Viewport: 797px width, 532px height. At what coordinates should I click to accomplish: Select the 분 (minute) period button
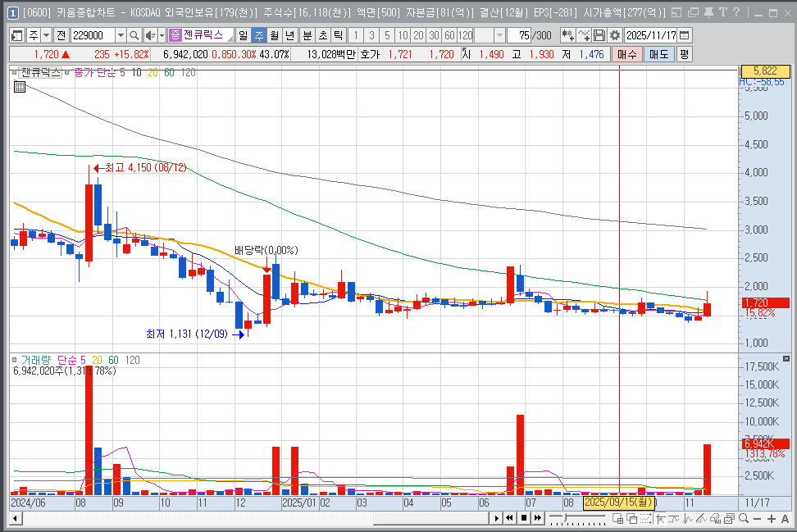[307, 35]
